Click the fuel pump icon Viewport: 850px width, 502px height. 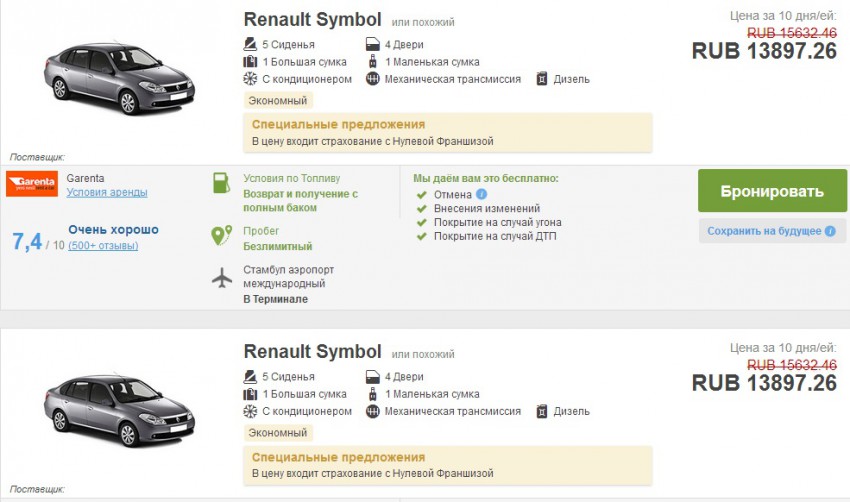(221, 182)
